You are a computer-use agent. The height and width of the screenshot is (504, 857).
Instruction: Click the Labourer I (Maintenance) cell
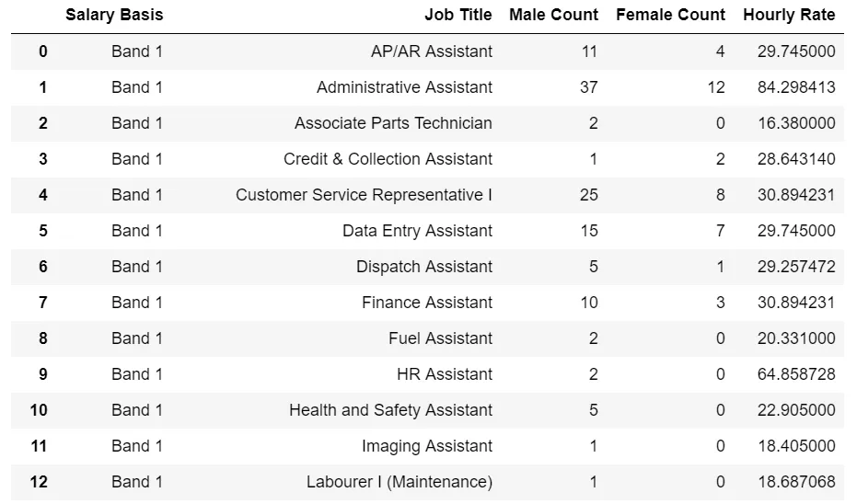tap(399, 482)
